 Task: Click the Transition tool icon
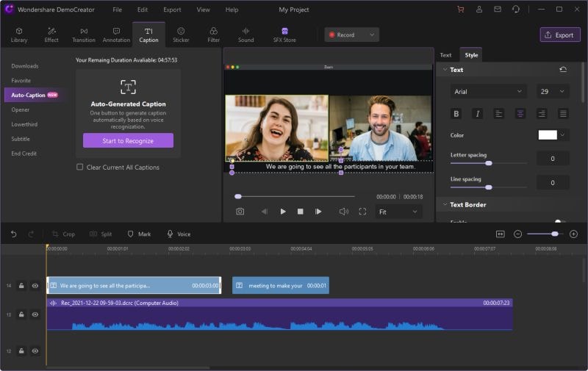point(84,35)
